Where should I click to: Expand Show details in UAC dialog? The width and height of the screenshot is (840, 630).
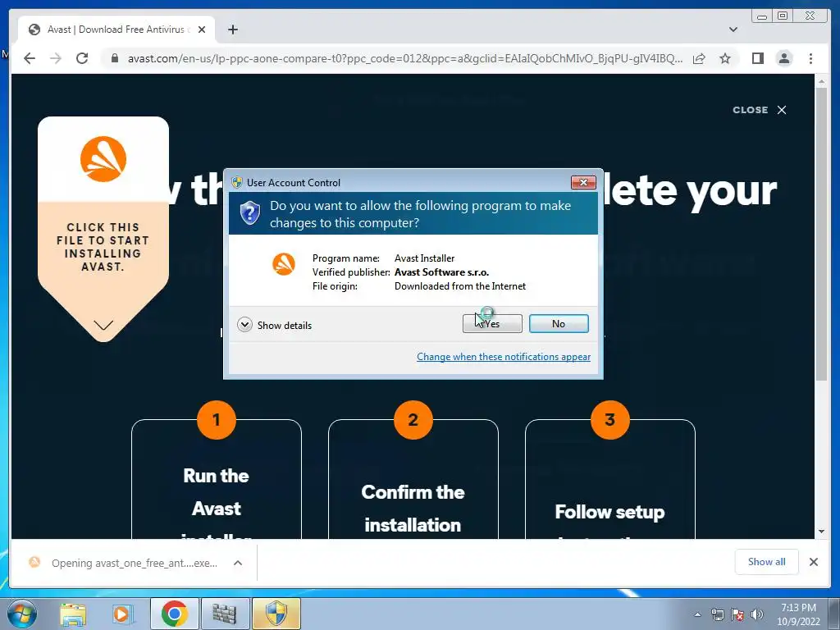[274, 325]
